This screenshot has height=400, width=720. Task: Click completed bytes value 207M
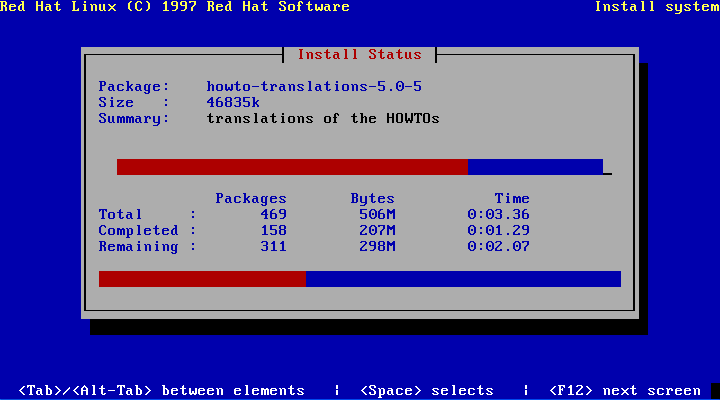click(x=377, y=231)
